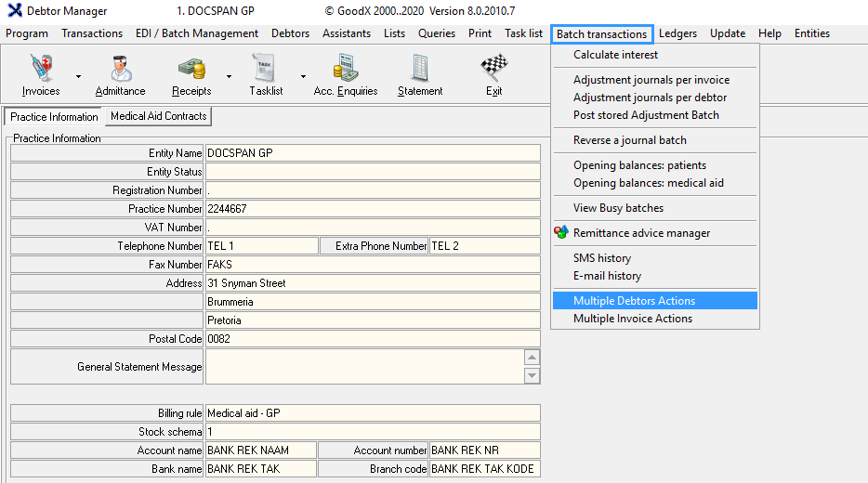Image resolution: width=868 pixels, height=483 pixels.
Task: Select Multiple Debtors Actions menu item
Action: pos(634,301)
